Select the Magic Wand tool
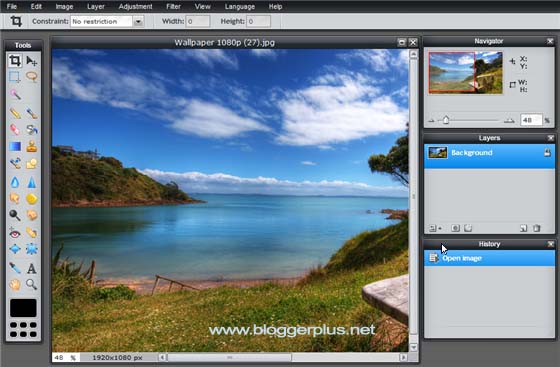The height and width of the screenshot is (367, 560). [15, 94]
